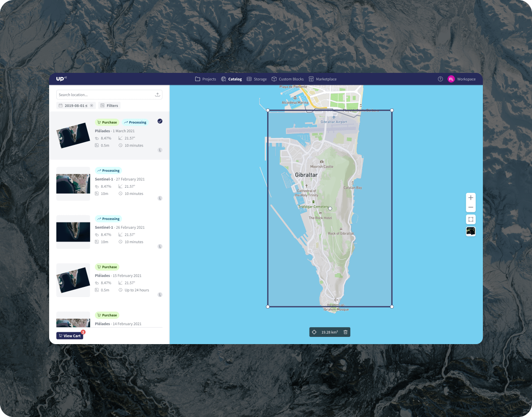Clear the 2019-08-01 date filter
The height and width of the screenshot is (417, 532).
[x=92, y=105]
